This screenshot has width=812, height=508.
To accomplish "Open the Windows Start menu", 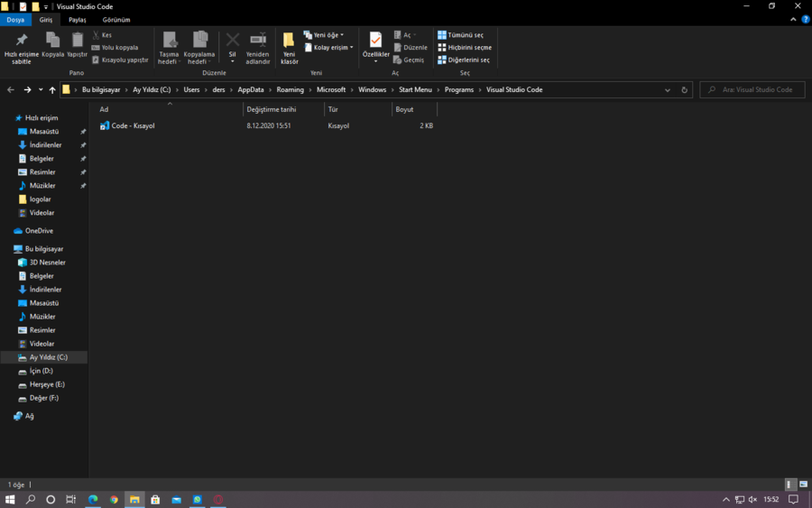I will coord(10,499).
